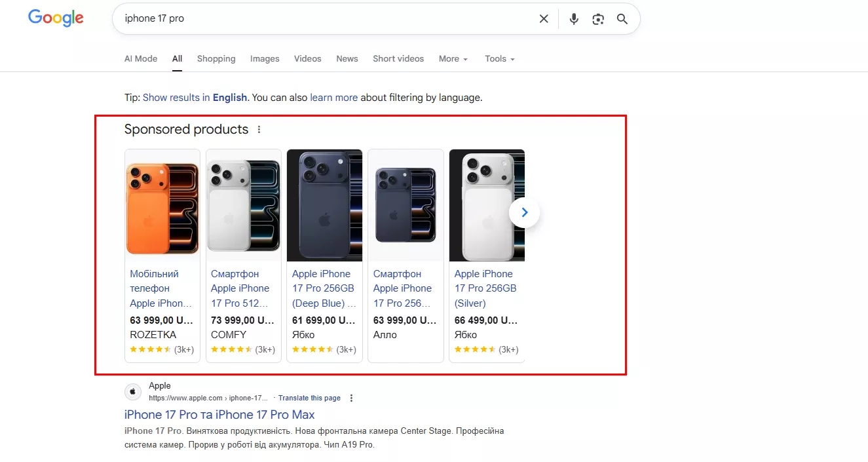Open the More results dropdown
The height and width of the screenshot is (462, 868).
(453, 58)
